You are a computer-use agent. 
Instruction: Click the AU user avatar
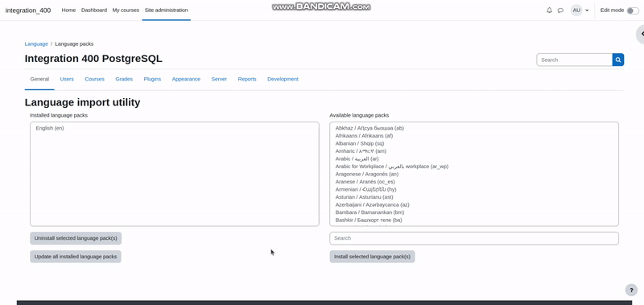(x=576, y=10)
